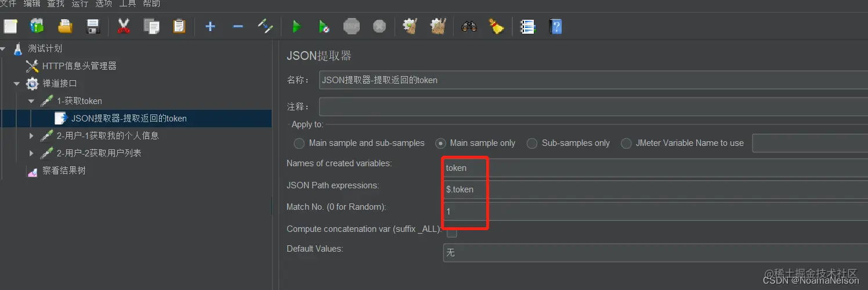Choose Sub-samples only radio option
Image resolution: width=868 pixels, height=290 pixels.
tap(532, 143)
